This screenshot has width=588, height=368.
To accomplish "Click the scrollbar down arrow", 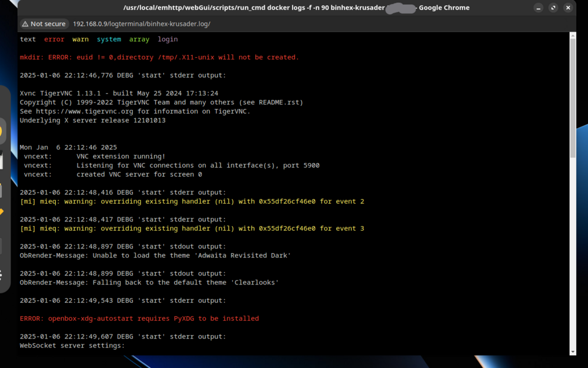I will pos(573,352).
